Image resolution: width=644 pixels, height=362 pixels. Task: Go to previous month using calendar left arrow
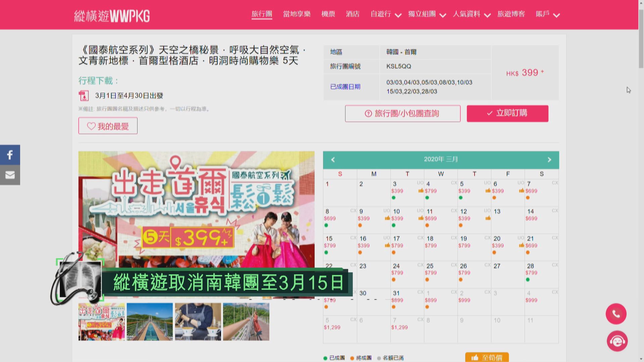tap(333, 160)
